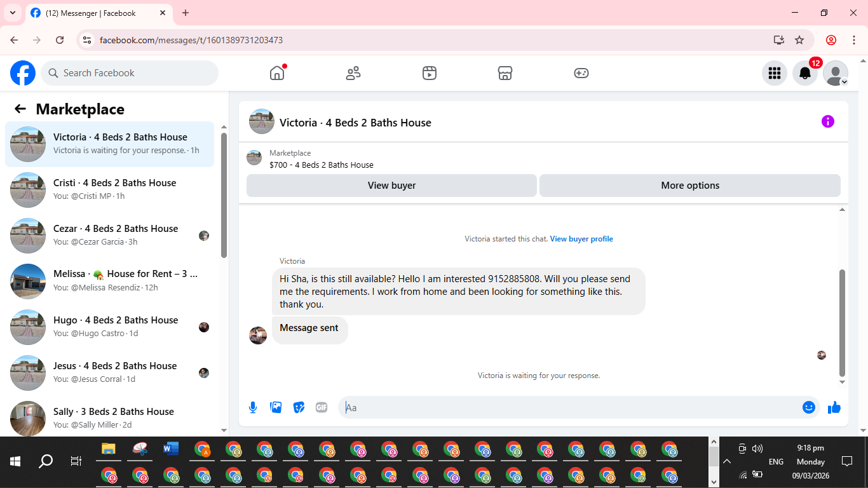The height and width of the screenshot is (488, 868).
Task: Click the $700 - 4 Beds 2 Baths House listing
Action: [321, 165]
